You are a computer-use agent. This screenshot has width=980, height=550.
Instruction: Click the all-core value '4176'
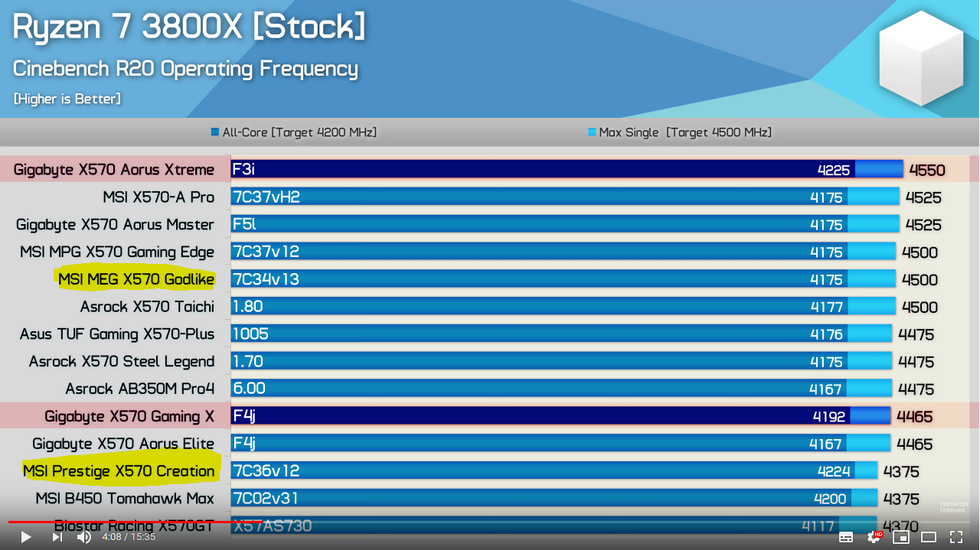point(827,334)
